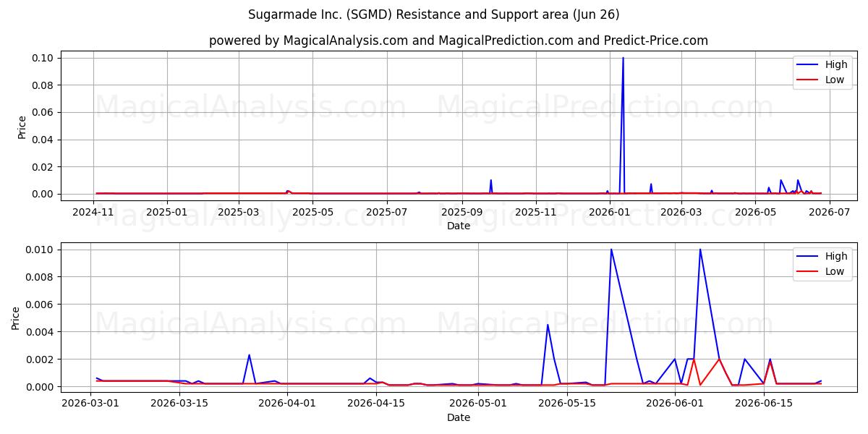The width and height of the screenshot is (868, 434).
Task: Click the 2025-09 date tick label
Action: tap(461, 212)
